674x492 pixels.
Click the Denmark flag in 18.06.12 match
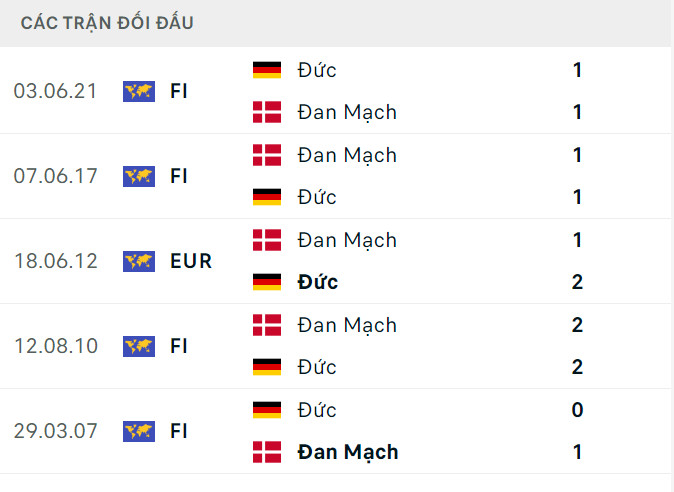coord(267,240)
